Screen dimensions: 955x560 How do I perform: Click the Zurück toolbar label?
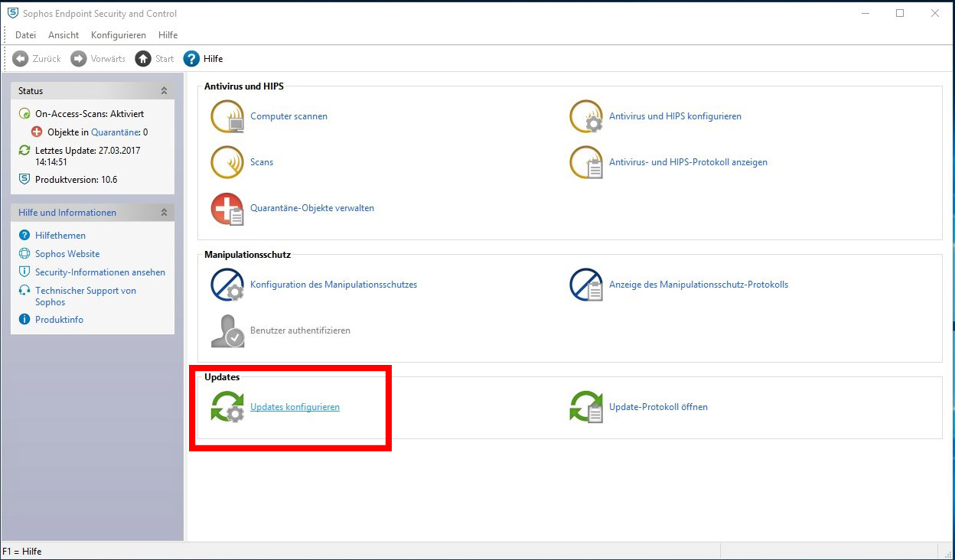[x=47, y=59]
